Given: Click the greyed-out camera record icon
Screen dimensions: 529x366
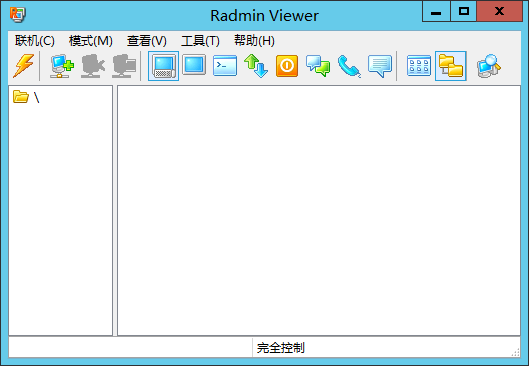Looking at the screenshot, I should (x=93, y=66).
